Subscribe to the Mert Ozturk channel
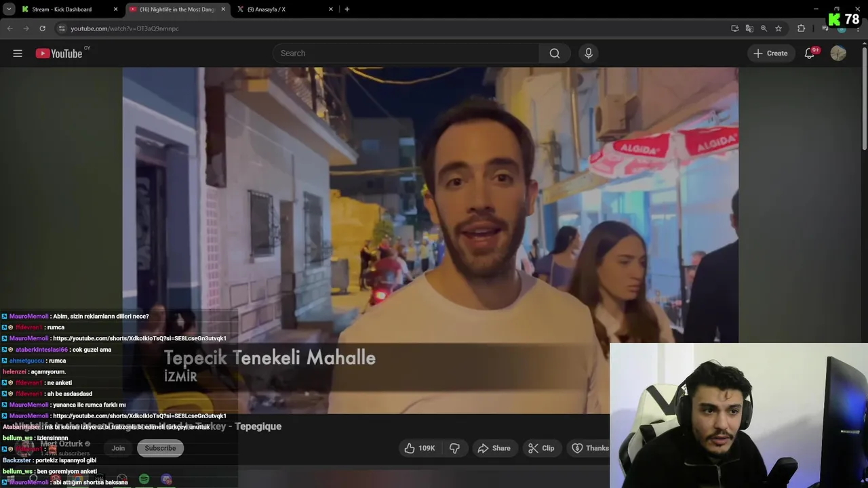 coord(160,448)
